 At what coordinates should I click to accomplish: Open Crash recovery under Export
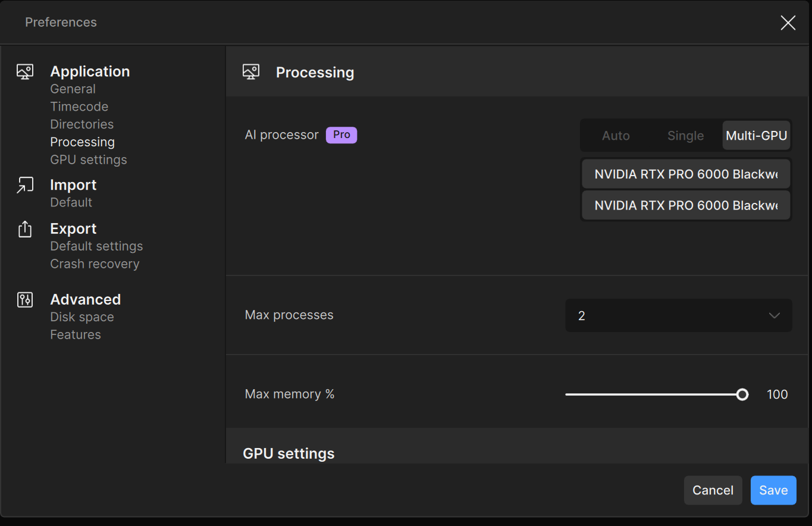pos(95,264)
